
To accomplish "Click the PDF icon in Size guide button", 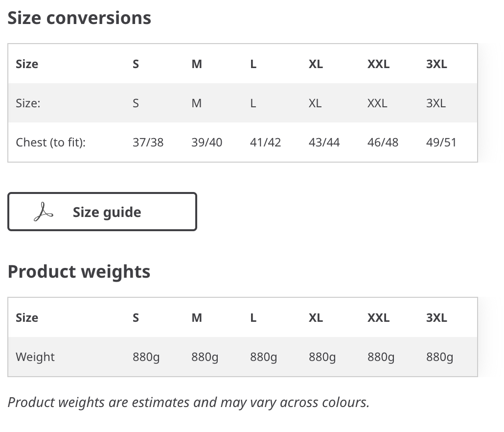I will tap(44, 212).
